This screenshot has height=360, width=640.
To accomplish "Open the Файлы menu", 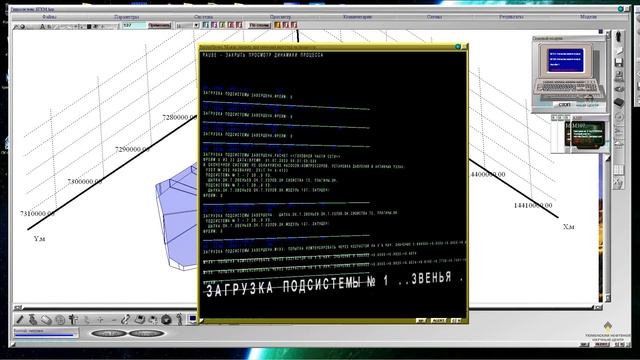I will 49,17.
